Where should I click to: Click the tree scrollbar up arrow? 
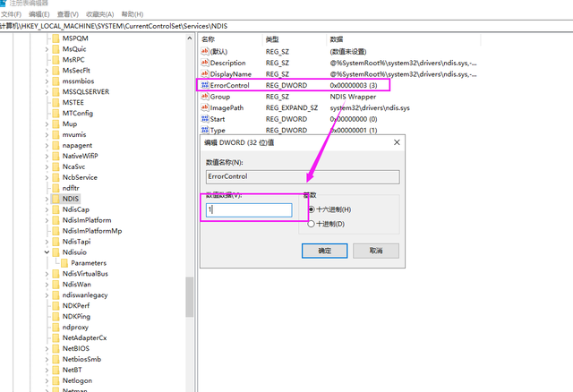coord(189,38)
